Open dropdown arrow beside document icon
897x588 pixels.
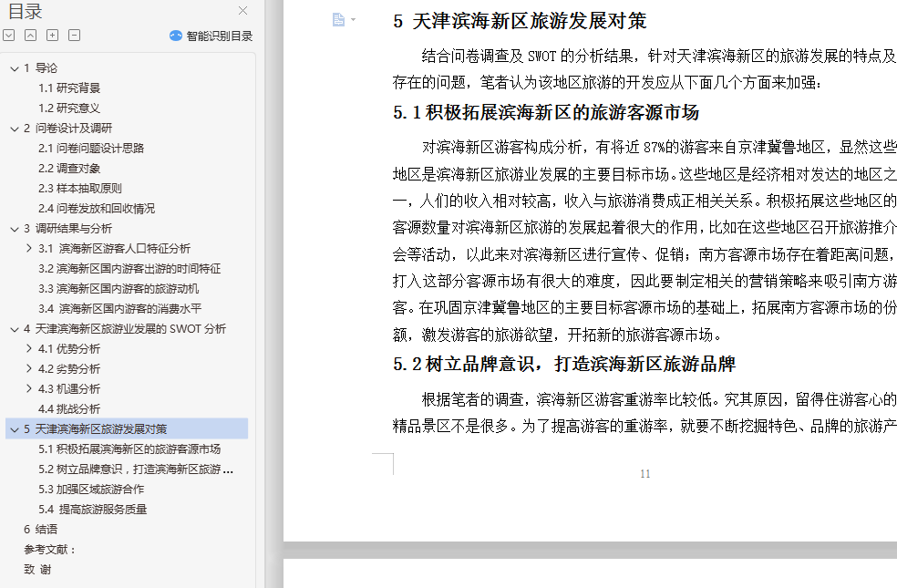[x=353, y=20]
